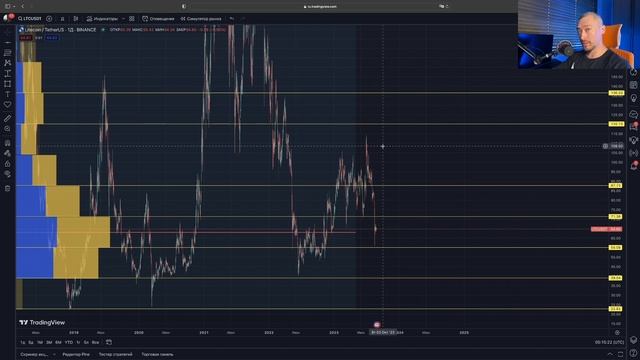Select the ruler measure tool
This screenshot has width=640, height=360.
pos(7,118)
